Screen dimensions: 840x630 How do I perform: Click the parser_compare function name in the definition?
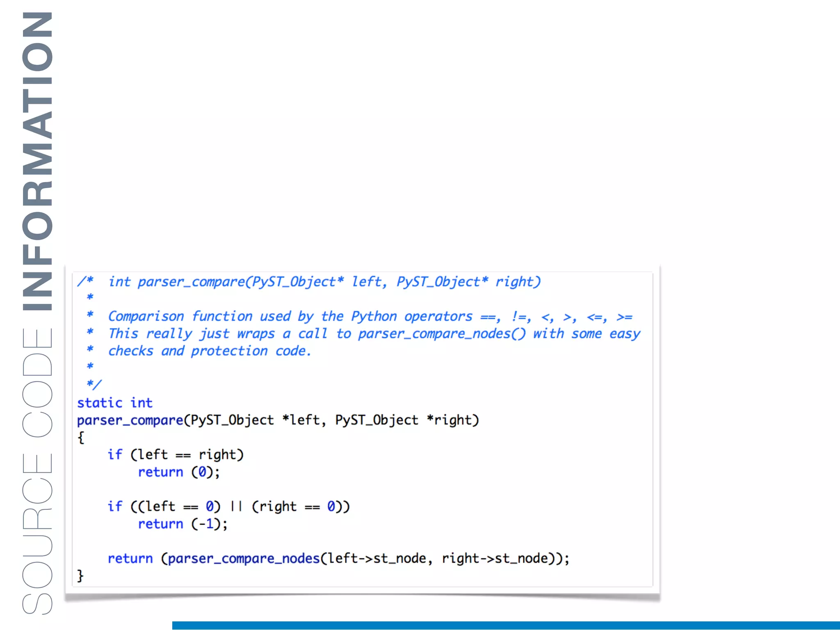click(130, 420)
